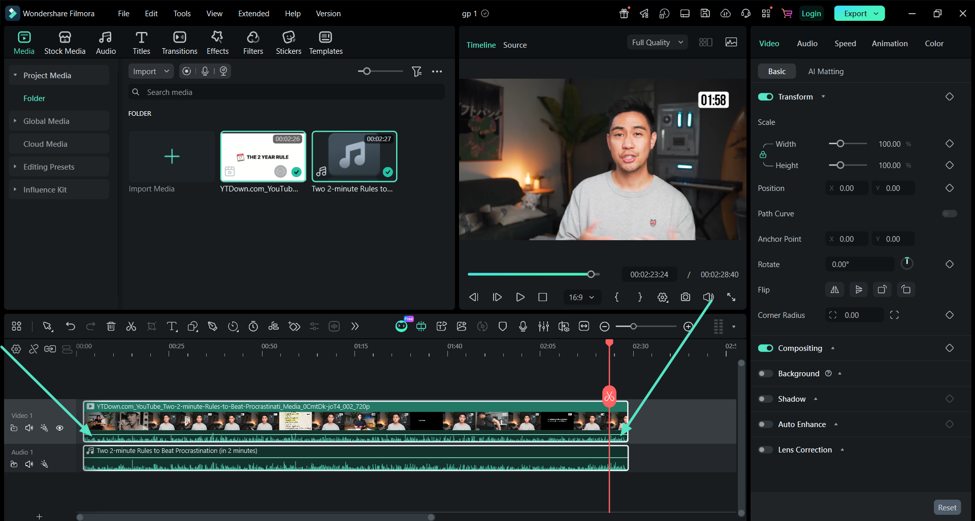Click the Undo arrow in timeline toolbar

(x=70, y=326)
